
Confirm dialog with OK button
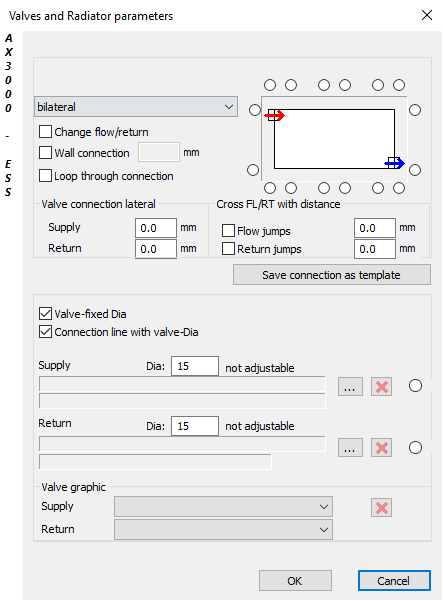pos(295,581)
